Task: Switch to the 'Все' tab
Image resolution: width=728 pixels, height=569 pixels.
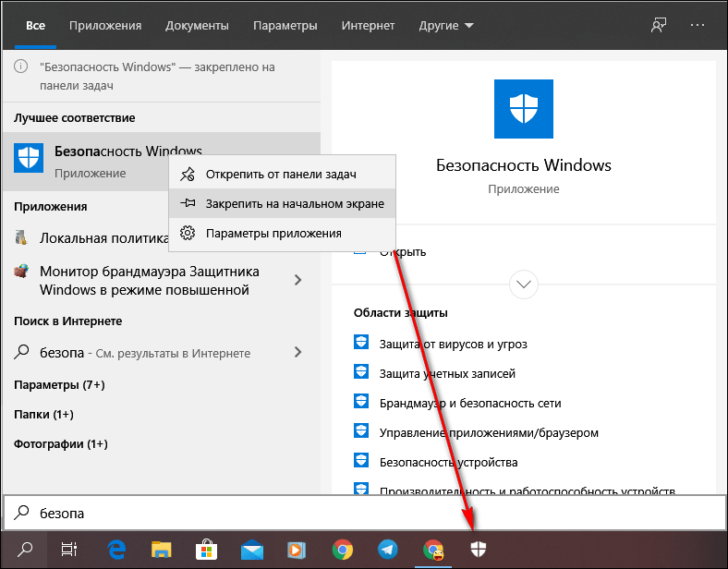Action: [x=35, y=26]
